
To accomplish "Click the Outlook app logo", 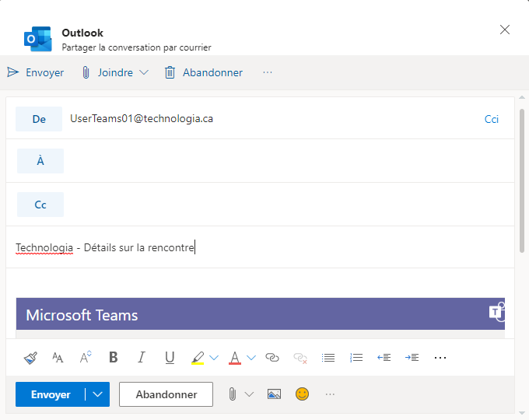I will (38, 39).
